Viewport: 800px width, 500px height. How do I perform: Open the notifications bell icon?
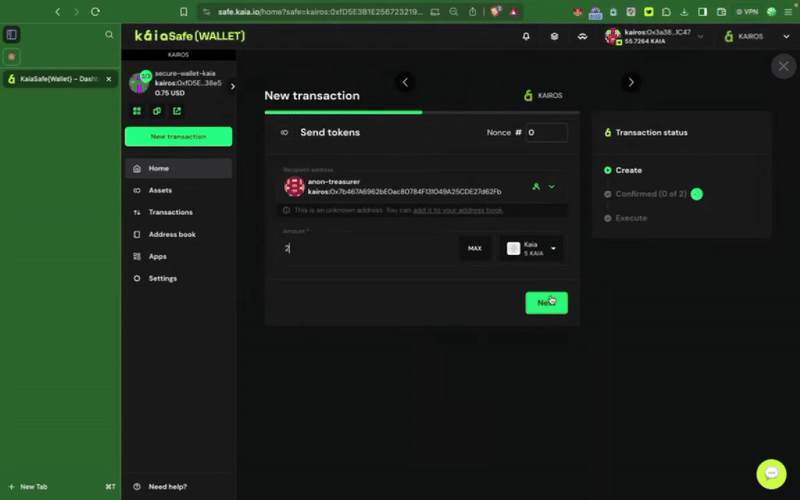coord(526,36)
